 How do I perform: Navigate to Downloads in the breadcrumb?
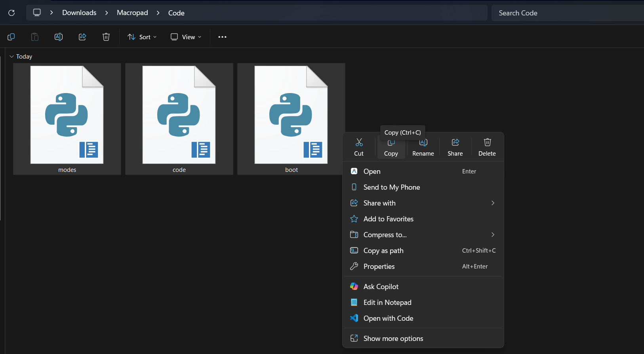pyautogui.click(x=79, y=13)
